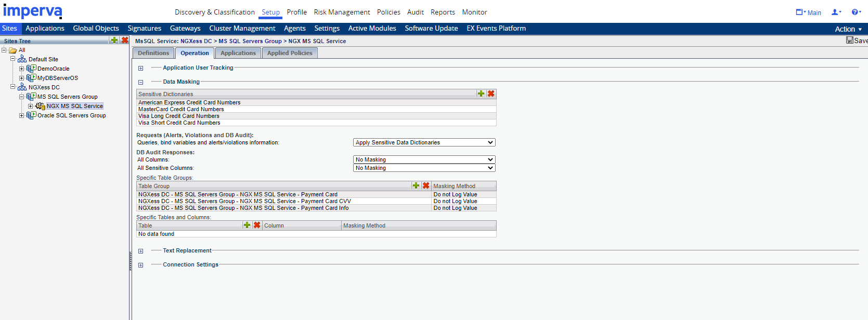Open the Definitions tab

coord(153,53)
